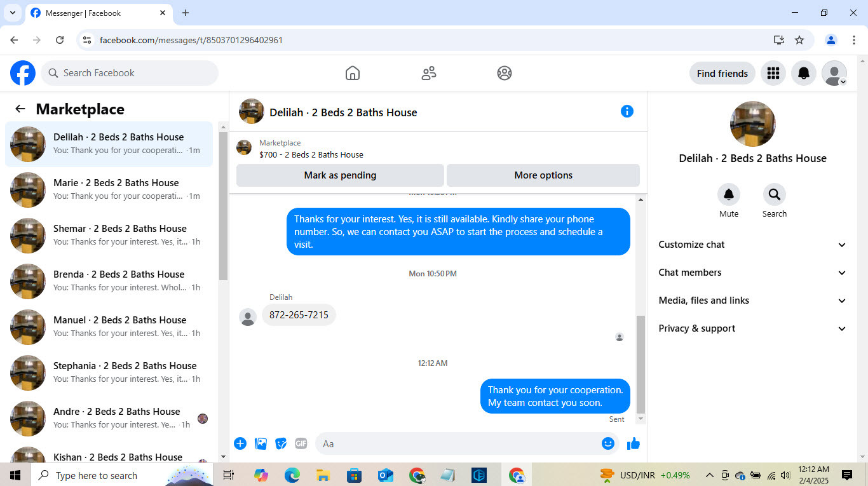The image size is (868, 486).
Task: Click the conversation list scrollbar
Action: tap(223, 206)
